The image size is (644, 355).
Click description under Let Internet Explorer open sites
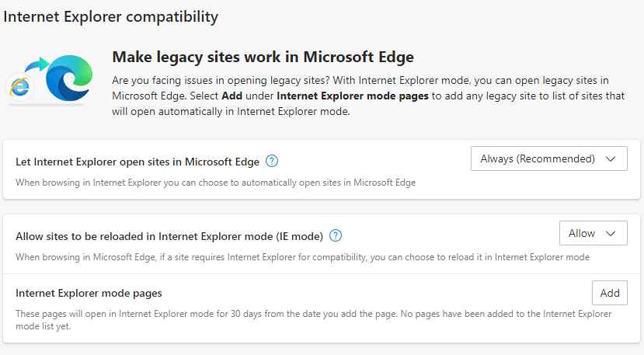click(216, 183)
